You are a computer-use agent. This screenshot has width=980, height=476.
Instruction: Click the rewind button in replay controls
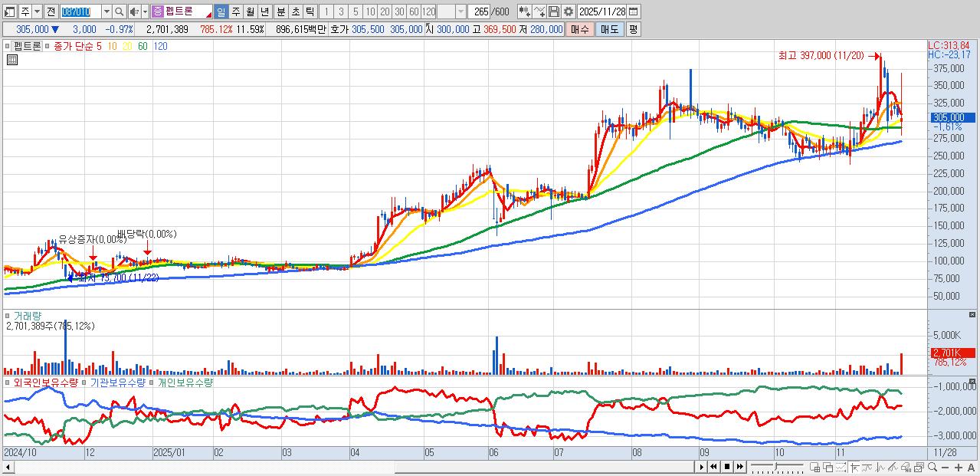[x=713, y=467]
